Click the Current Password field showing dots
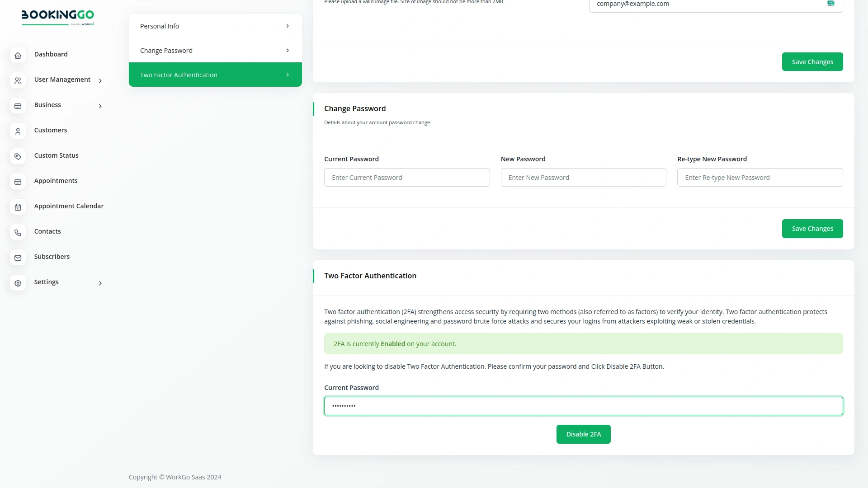 [583, 406]
